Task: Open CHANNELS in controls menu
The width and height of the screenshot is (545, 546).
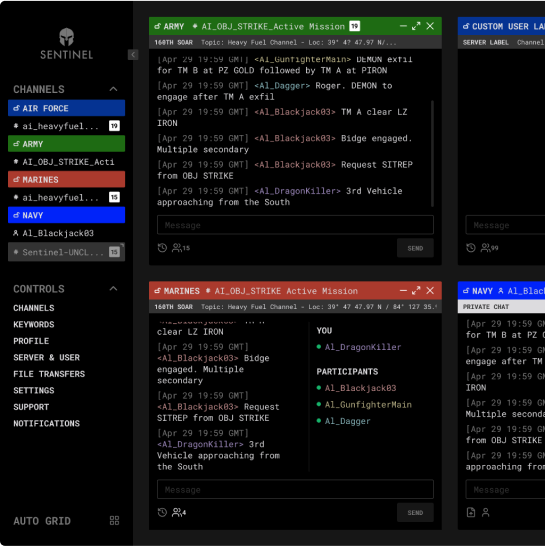Action: coord(34,308)
